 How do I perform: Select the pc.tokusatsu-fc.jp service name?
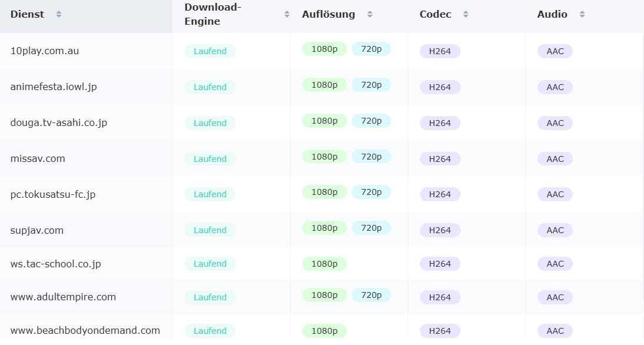pyautogui.click(x=52, y=194)
